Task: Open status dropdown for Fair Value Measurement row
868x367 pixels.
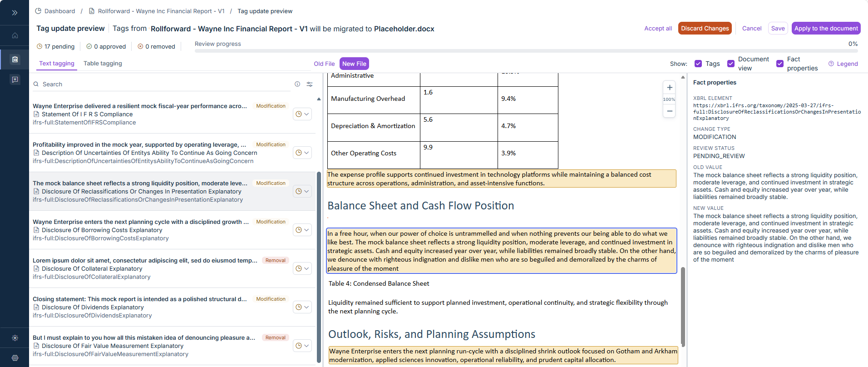Action: [302, 346]
